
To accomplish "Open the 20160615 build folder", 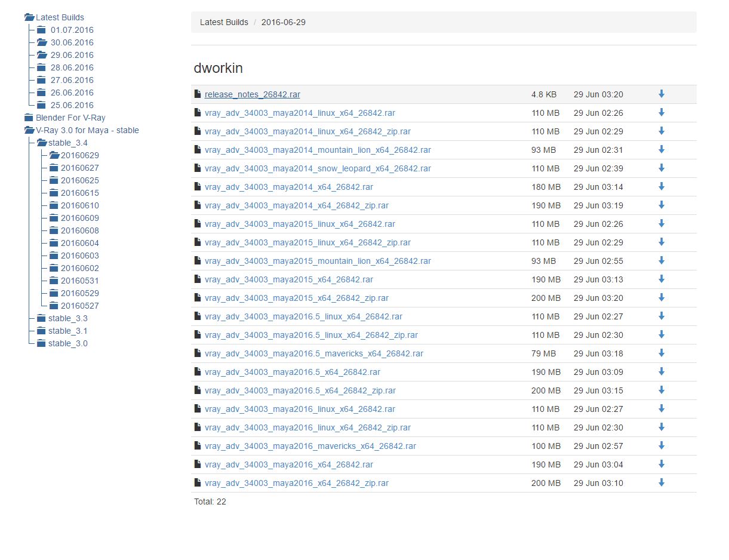I will (80, 193).
